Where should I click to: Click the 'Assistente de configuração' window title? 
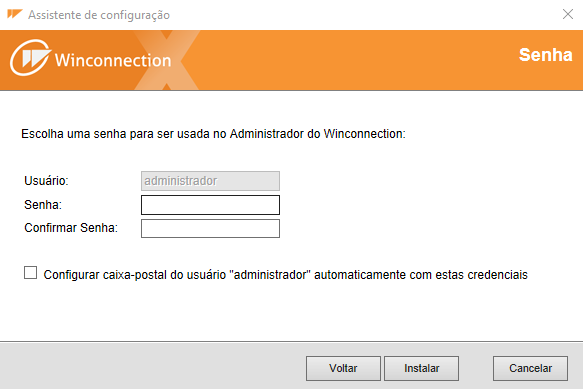(x=99, y=15)
